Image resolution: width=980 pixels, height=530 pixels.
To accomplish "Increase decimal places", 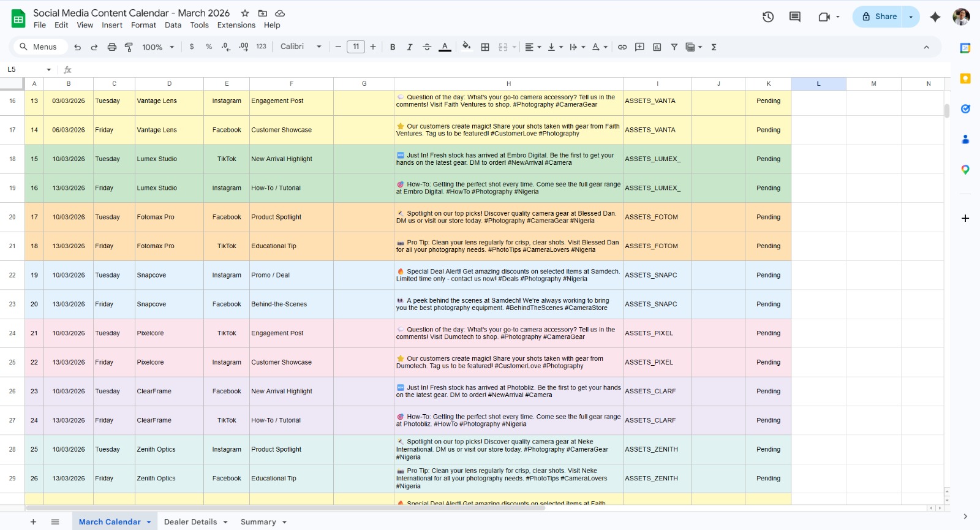I will (244, 47).
